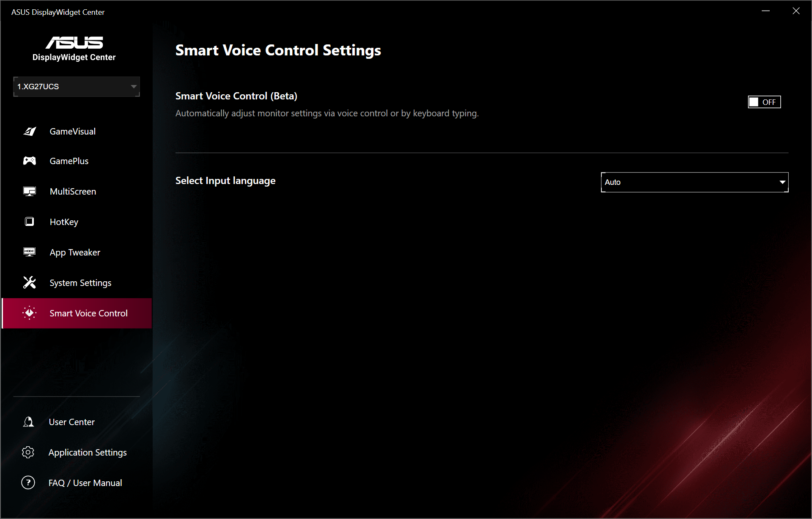Click the input language dropdown arrow

point(782,182)
